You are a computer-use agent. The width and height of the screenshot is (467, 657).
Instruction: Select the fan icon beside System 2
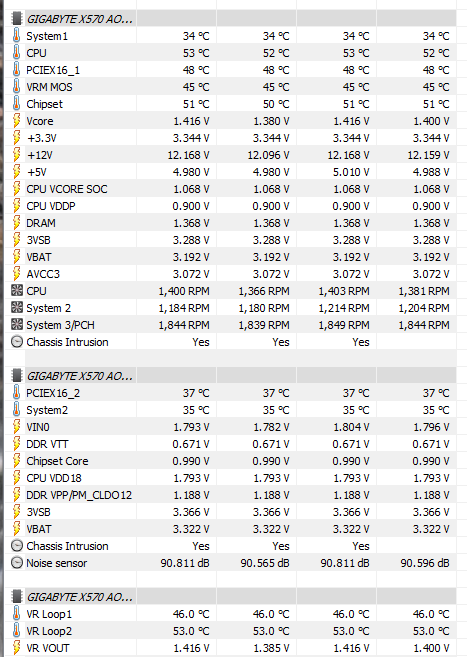click(17, 308)
